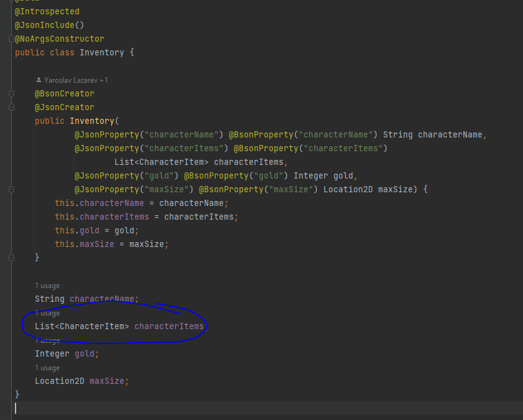The width and height of the screenshot is (523, 420).
Task: Click the class name Inventory in the class declaration
Action: coord(102,53)
